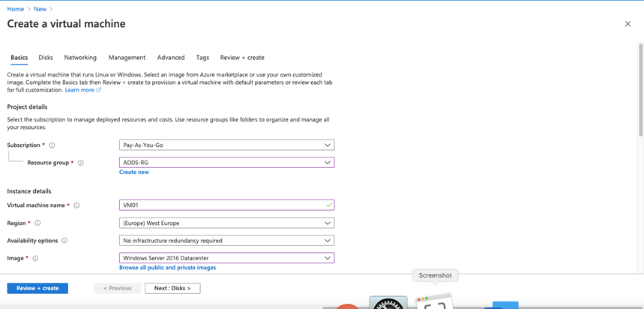Click external link icon after Learn more
This screenshot has height=309, width=644.
(x=98, y=90)
